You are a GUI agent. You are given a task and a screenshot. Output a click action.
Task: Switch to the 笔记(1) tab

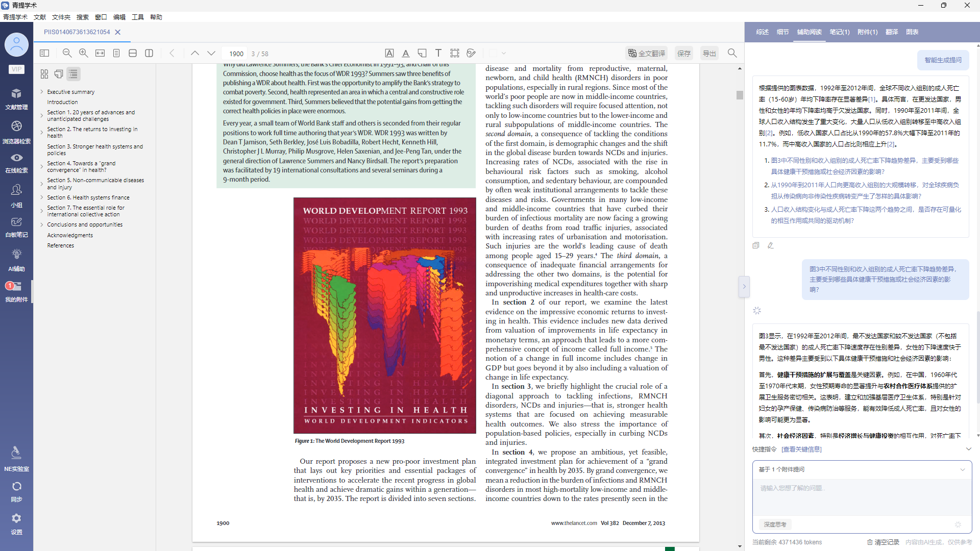pos(839,32)
